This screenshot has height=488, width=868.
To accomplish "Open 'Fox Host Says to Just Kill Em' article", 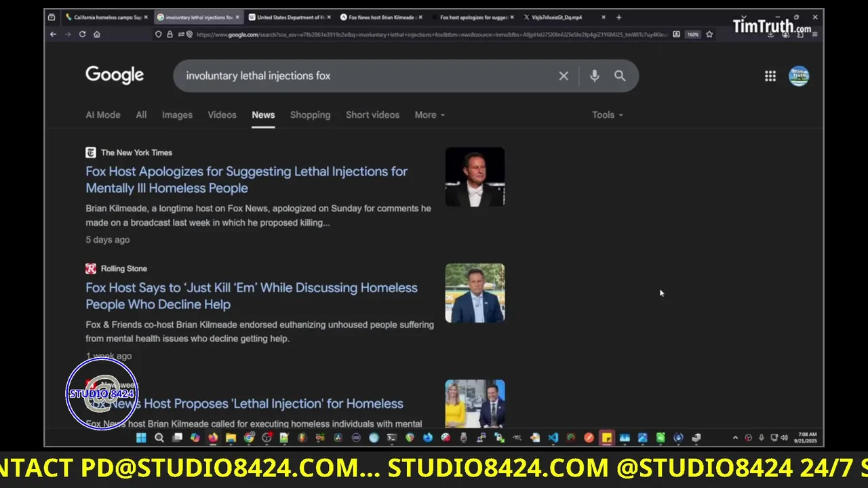I will click(x=252, y=296).
